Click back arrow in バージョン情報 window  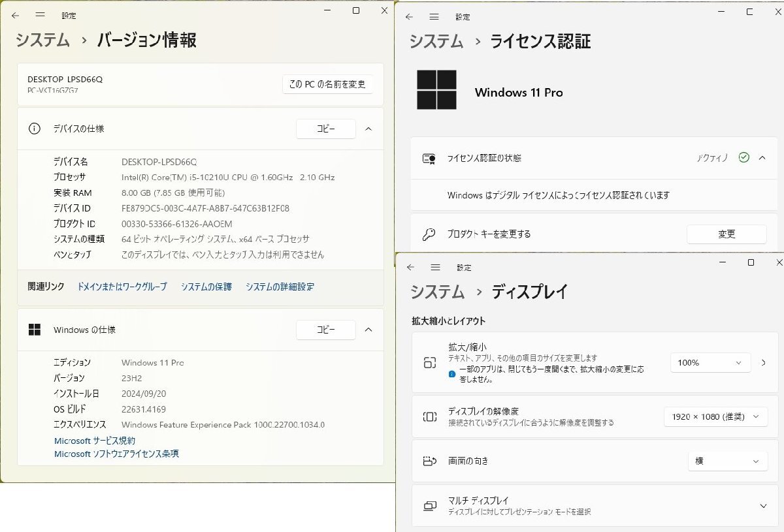click(16, 14)
